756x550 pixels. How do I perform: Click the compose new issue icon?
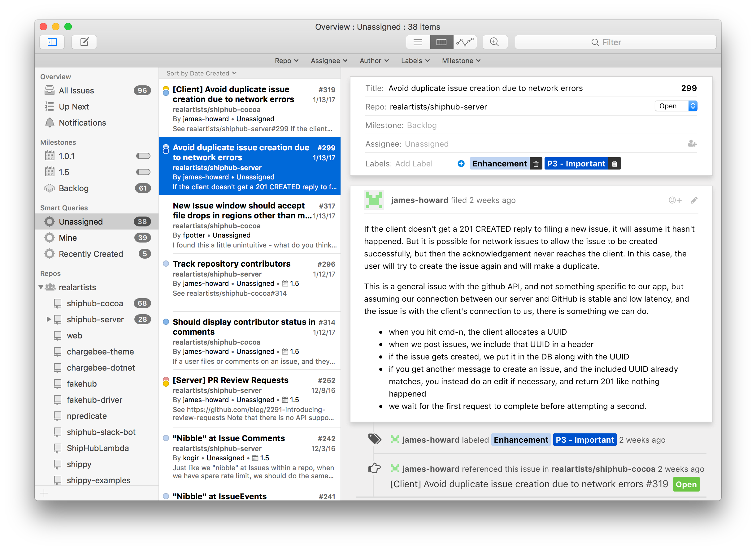pos(84,42)
